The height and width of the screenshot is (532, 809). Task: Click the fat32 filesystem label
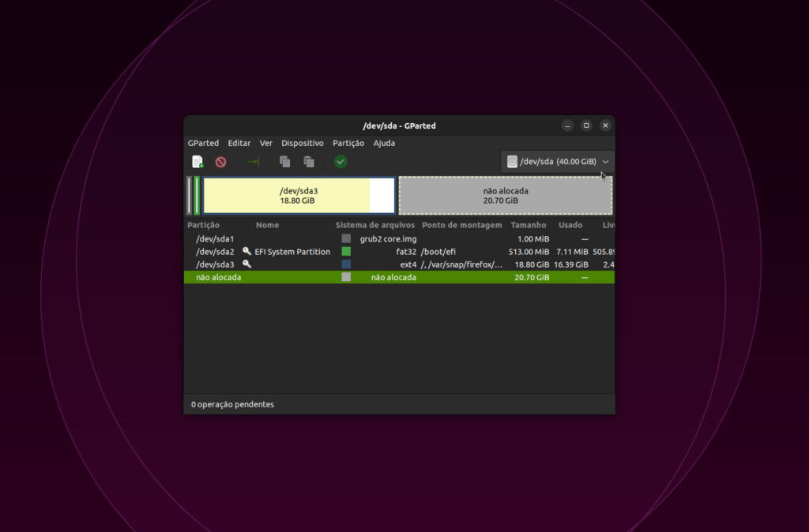tap(406, 252)
